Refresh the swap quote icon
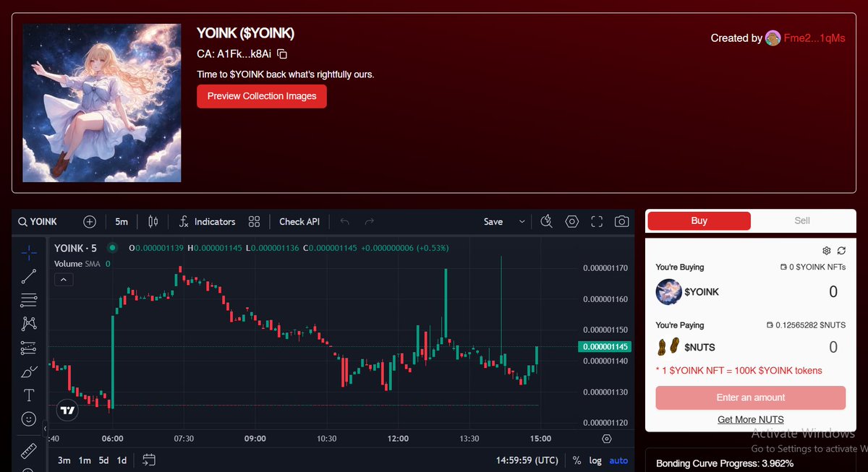868x472 pixels. (x=841, y=251)
